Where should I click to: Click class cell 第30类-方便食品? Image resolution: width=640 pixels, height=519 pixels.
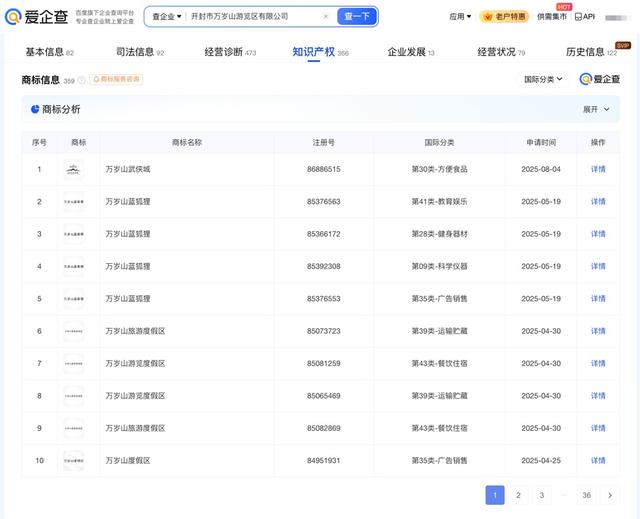[439, 169]
